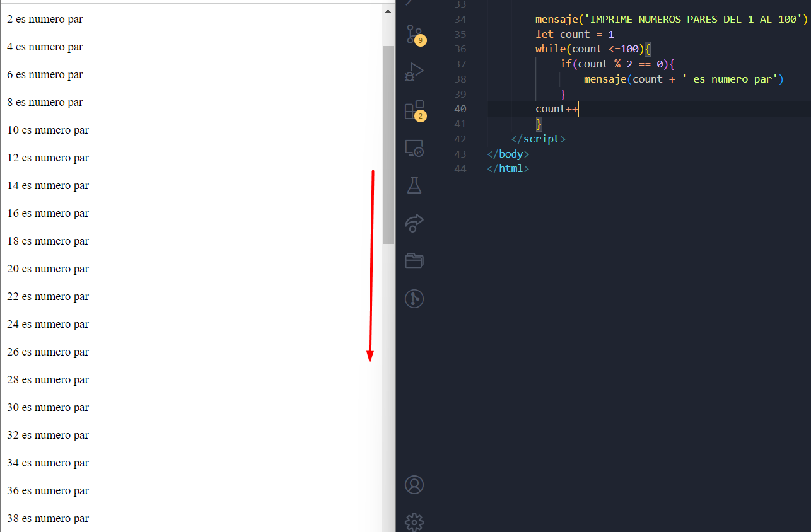The image size is (811, 532).
Task: Open the Project Manager folder view
Action: coord(414,260)
